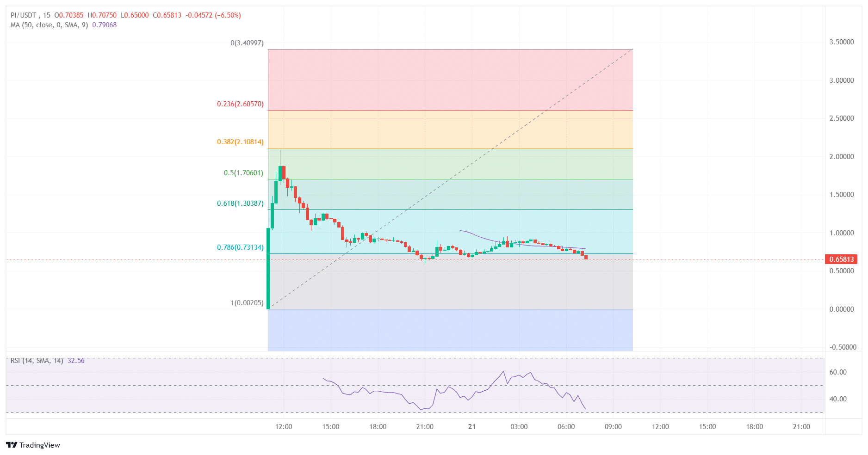Select Fibonacci level label 0.236(2.60570)

click(x=240, y=104)
